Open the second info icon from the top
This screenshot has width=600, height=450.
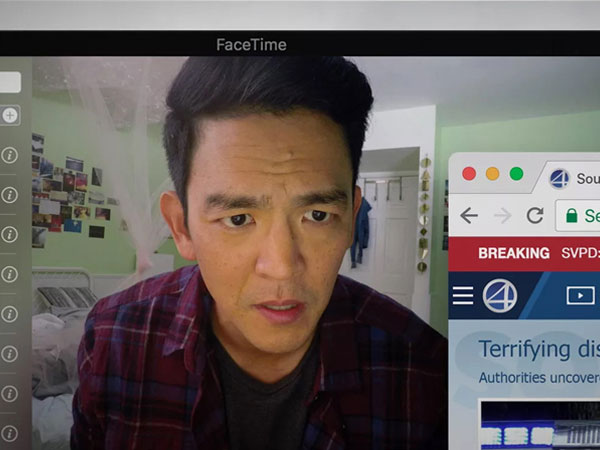pyautogui.click(x=10, y=195)
